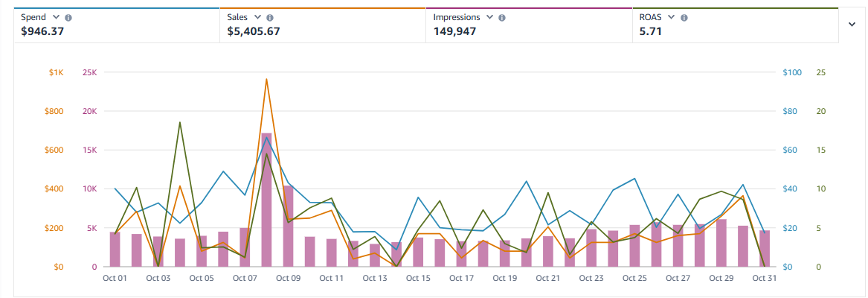Open the Sales metric dropdown chevron
This screenshot has width=868, height=298.
point(257,17)
